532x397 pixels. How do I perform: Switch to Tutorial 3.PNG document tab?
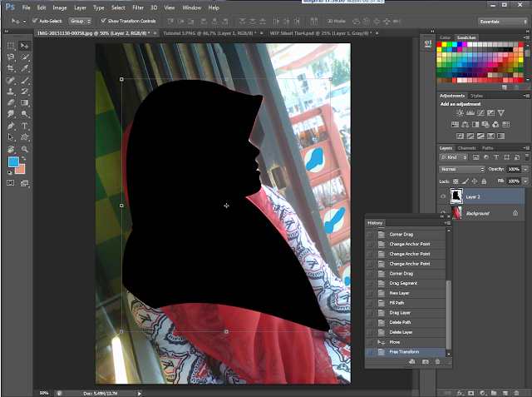point(209,33)
